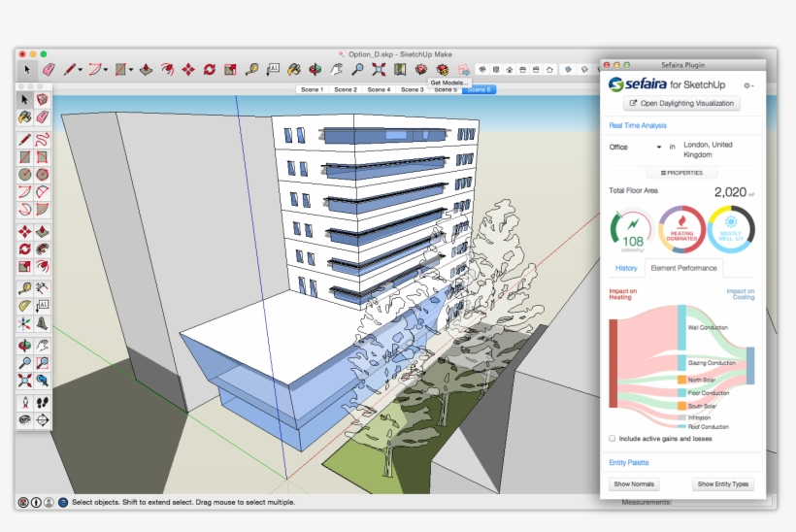Pick the Follow Me tool in left palette
796x532 pixels.
(x=42, y=249)
